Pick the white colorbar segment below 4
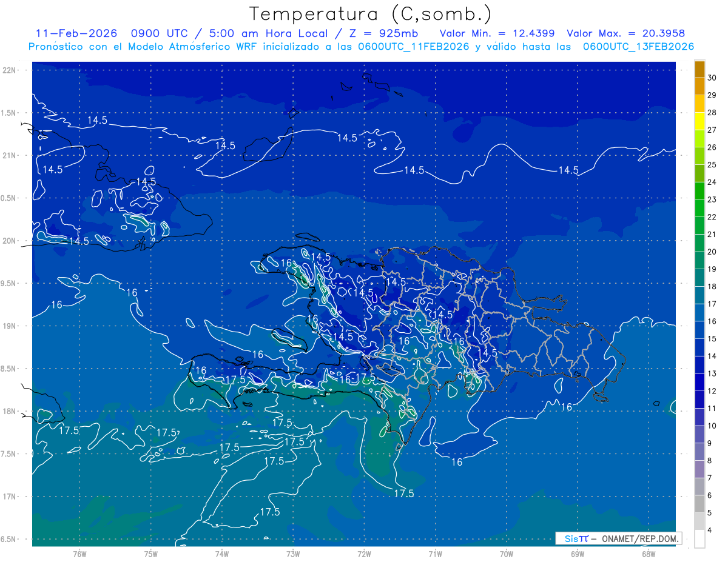Image resolution: width=728 pixels, height=562 pixels. coord(699,539)
